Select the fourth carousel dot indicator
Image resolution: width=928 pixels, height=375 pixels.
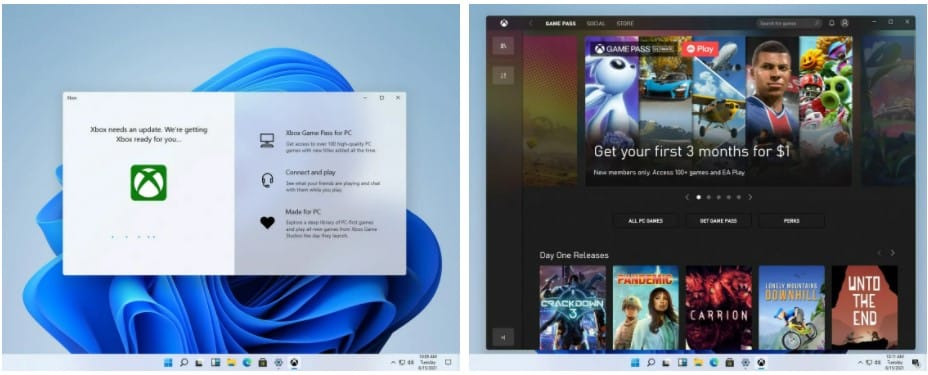click(x=729, y=197)
